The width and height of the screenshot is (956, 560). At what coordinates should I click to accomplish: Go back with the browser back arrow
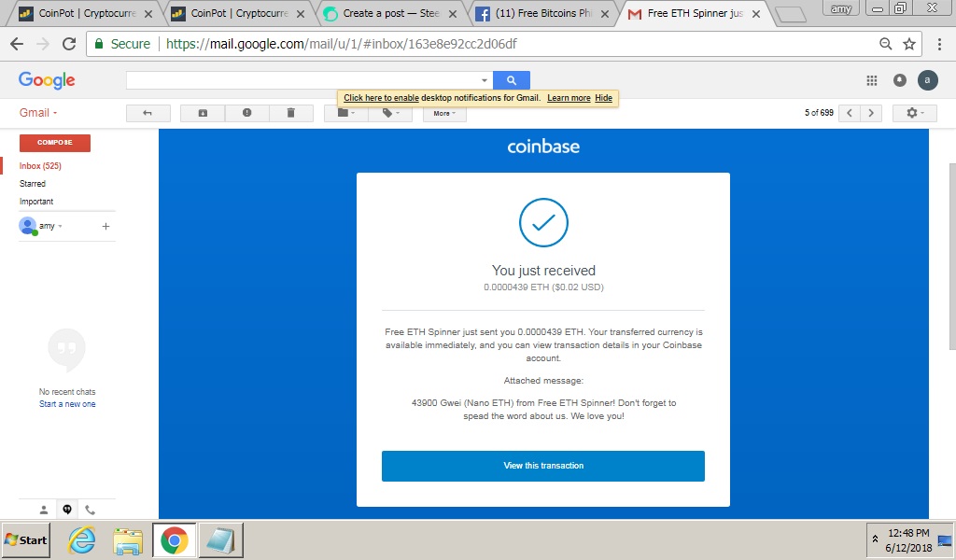[17, 44]
